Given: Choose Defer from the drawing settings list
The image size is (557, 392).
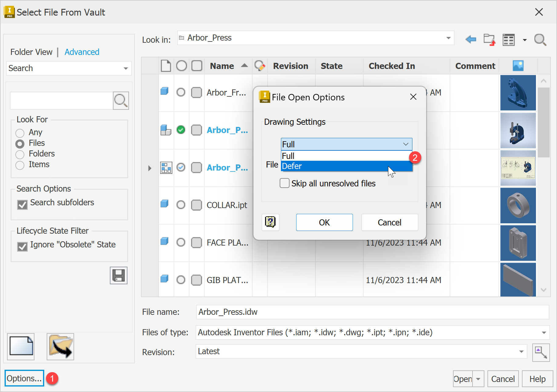Looking at the screenshot, I should pos(346,166).
